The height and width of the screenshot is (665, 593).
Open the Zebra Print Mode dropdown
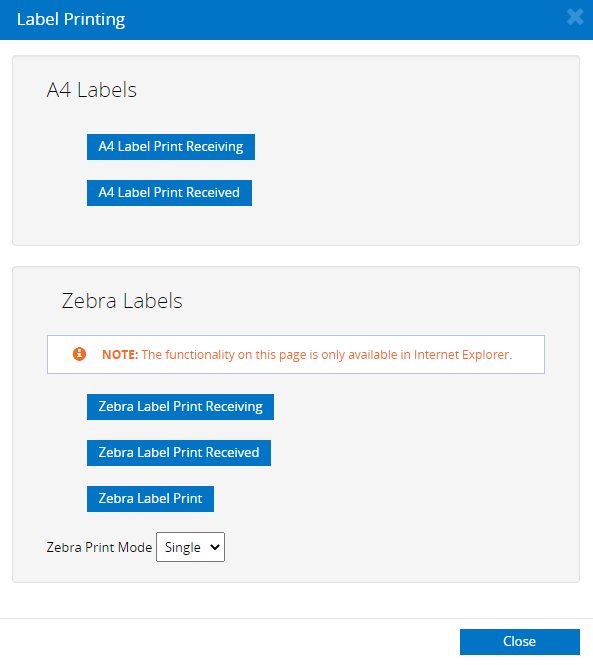(x=190, y=547)
